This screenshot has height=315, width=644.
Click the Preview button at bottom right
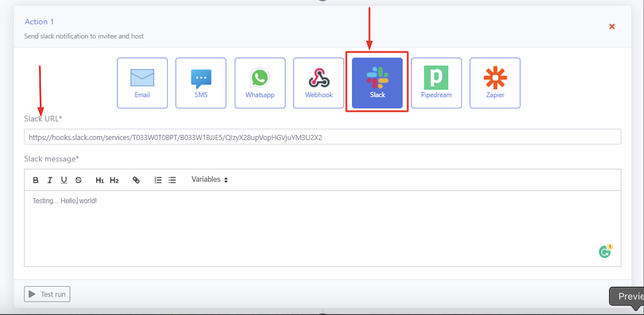[627, 296]
